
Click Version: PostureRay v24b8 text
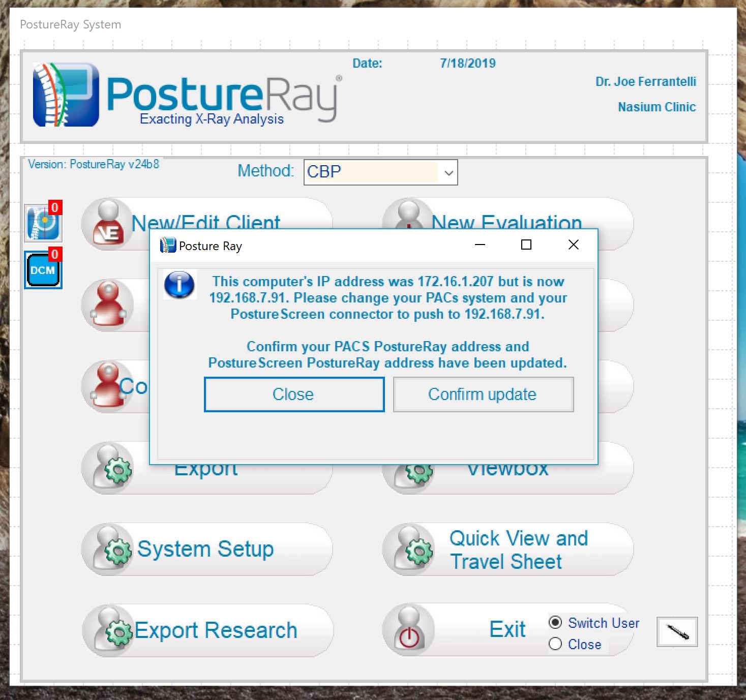pos(94,164)
